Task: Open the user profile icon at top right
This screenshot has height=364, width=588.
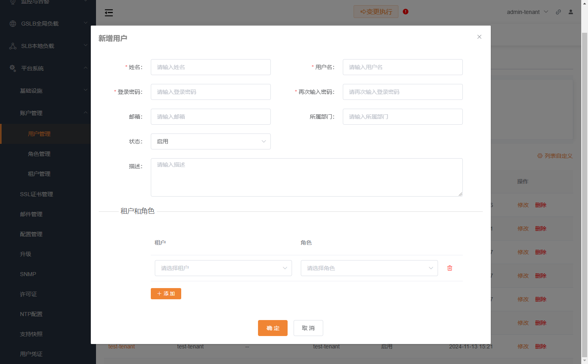Action: click(570, 12)
